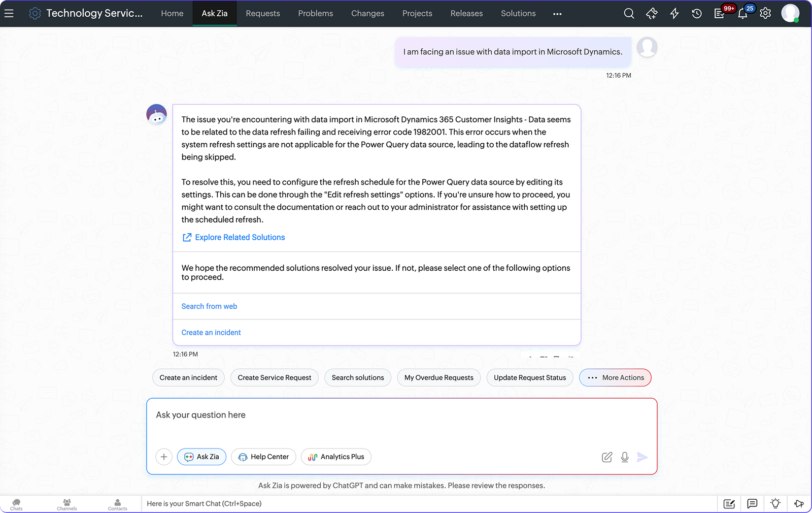Viewport: 812px width, 513px height.
Task: Expand More Actions options
Action: [615, 377]
